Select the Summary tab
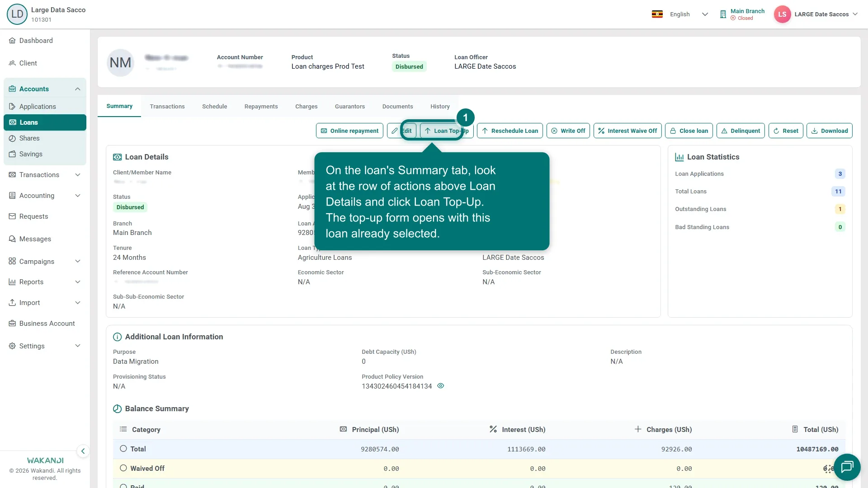Screen dimensions: 868x488 coord(119,106)
